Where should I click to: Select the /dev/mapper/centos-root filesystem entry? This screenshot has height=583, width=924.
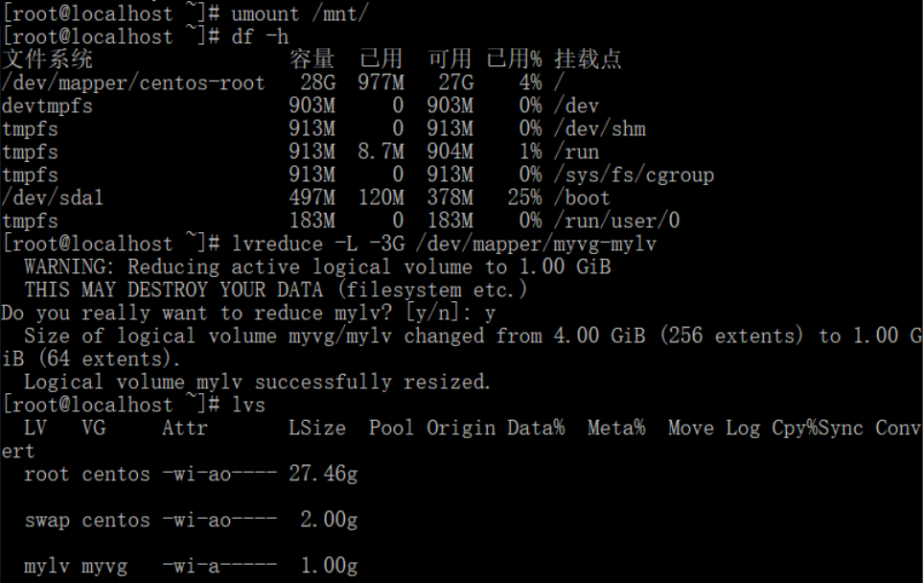pyautogui.click(x=133, y=83)
